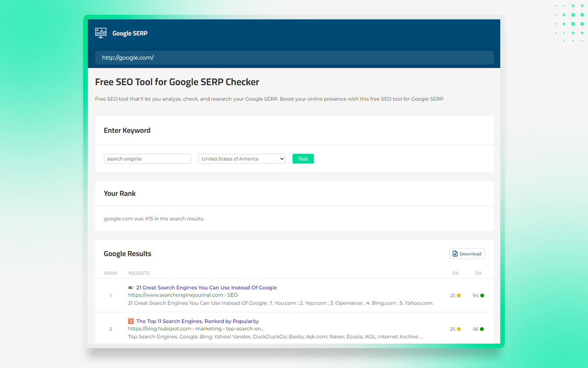
Task: Click the Your Rank section heading
Action: [120, 194]
